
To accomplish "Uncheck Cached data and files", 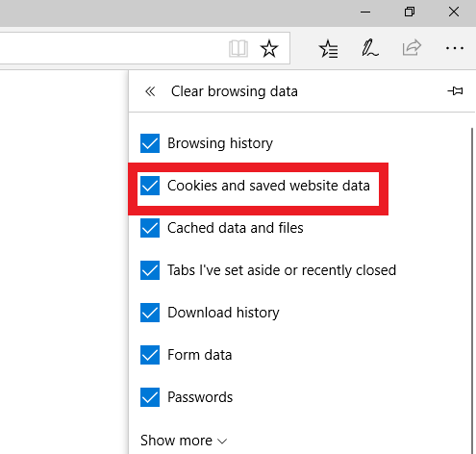I will 150,228.
